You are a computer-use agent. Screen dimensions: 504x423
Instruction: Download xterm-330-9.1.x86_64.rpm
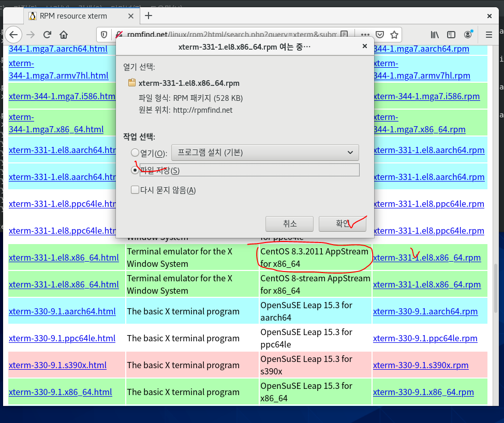click(x=423, y=392)
